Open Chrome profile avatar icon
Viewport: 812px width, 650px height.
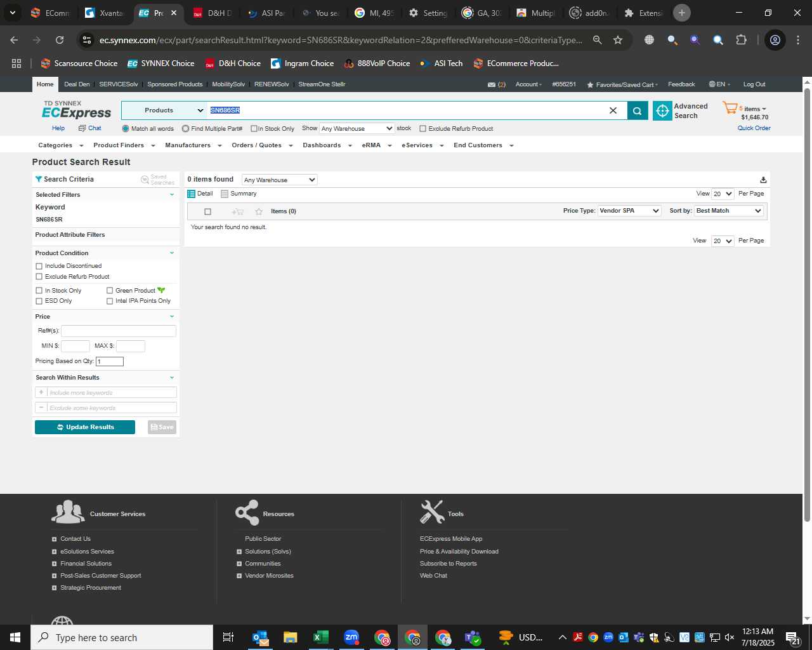click(775, 40)
